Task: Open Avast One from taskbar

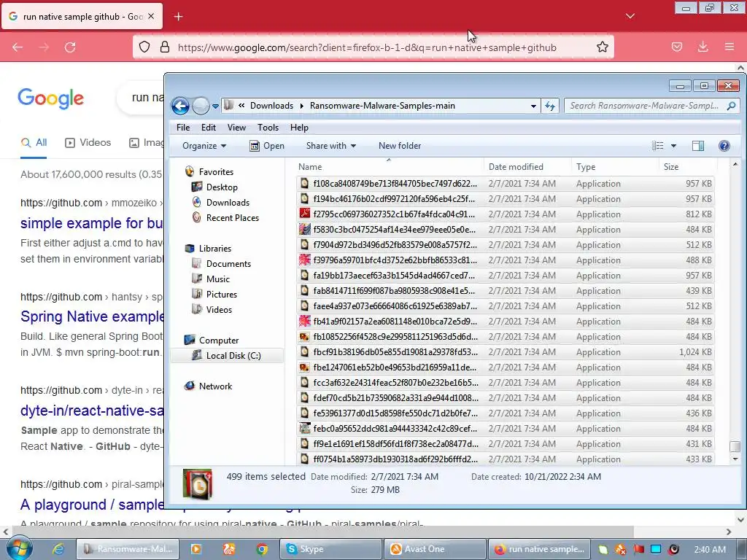Action: pyautogui.click(x=435, y=549)
